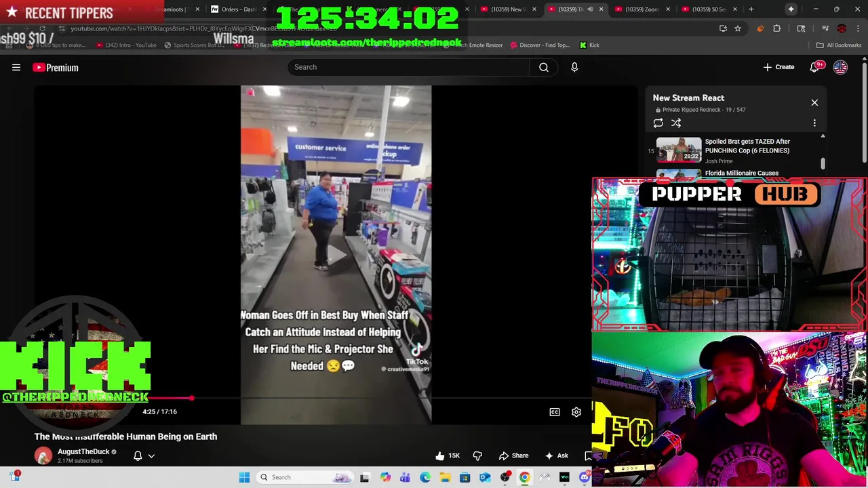Click the YouTube search magnifier button

coord(544,67)
